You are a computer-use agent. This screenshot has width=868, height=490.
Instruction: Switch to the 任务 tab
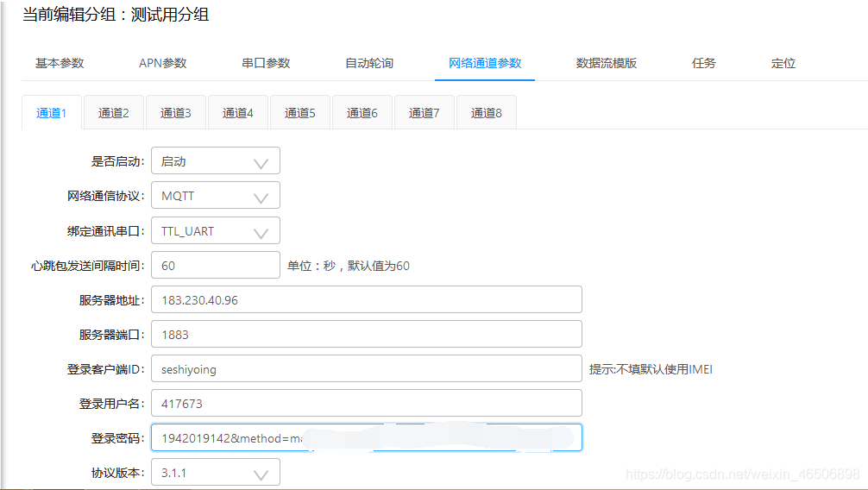pos(703,63)
